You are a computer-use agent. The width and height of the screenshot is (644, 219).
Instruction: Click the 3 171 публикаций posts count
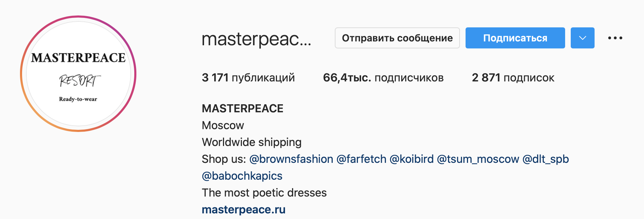click(x=248, y=78)
